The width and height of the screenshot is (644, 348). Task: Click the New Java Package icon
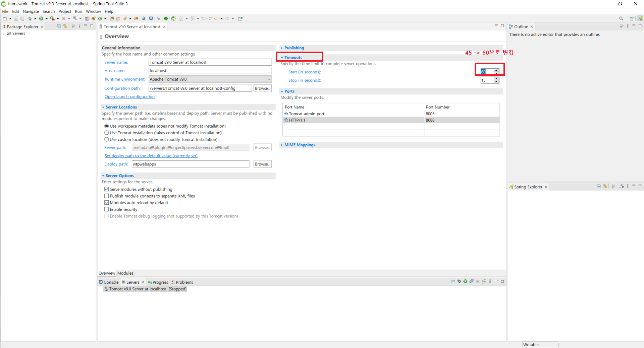[94, 18]
